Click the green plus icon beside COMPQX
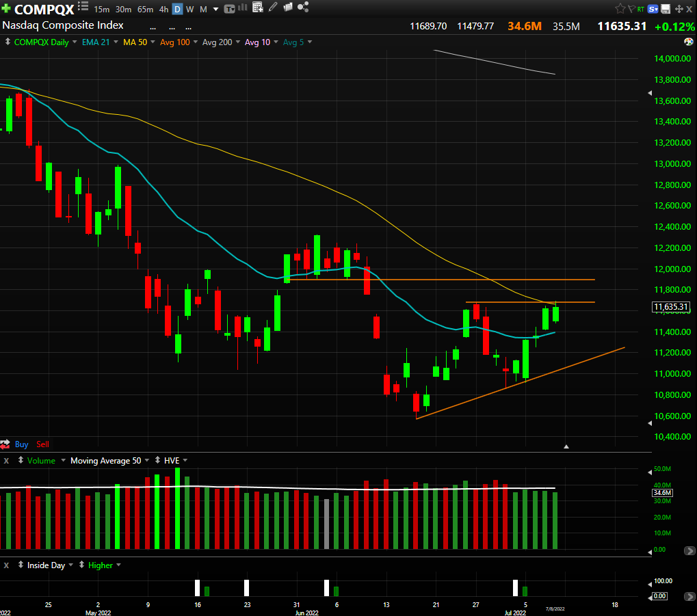 point(5,9)
